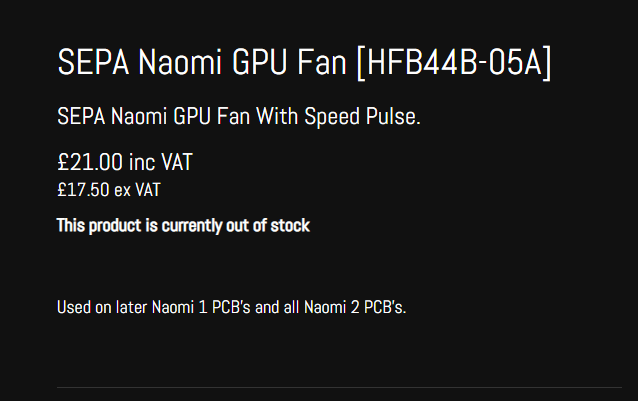Click the 'inc VAT' label

160,162
